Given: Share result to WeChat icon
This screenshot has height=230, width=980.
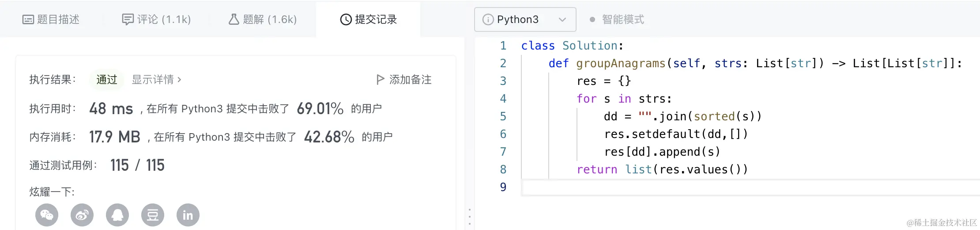Looking at the screenshot, I should [47, 215].
